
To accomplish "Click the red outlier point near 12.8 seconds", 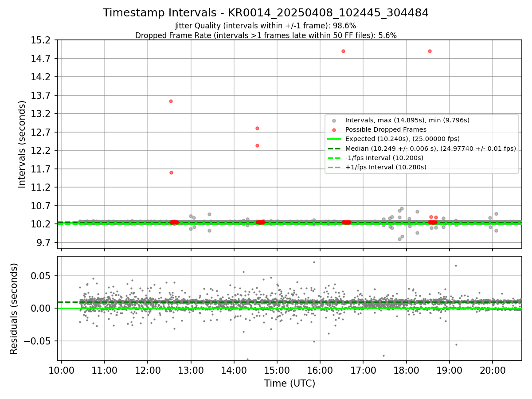I will click(x=257, y=128).
